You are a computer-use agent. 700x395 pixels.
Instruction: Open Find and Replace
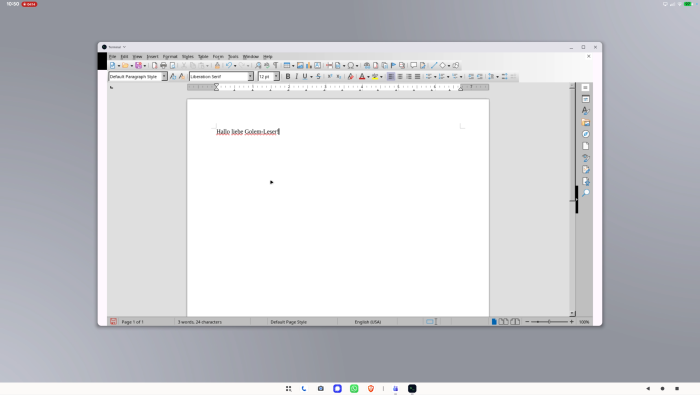pyautogui.click(x=258, y=66)
